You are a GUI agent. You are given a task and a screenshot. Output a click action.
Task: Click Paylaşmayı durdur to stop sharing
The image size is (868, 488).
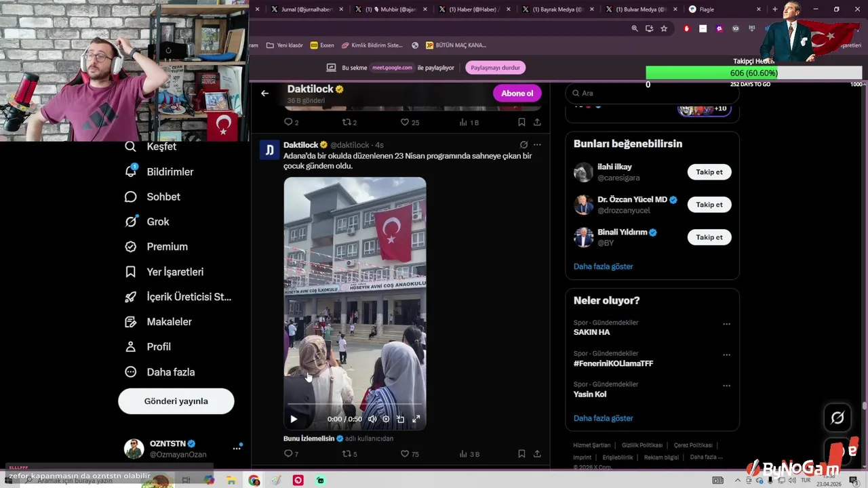pos(495,68)
